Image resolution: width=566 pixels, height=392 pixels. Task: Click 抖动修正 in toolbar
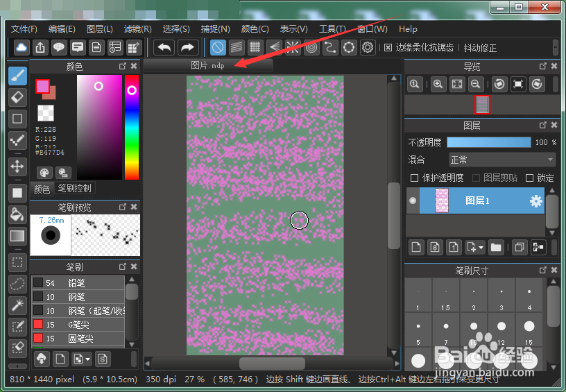(480, 48)
